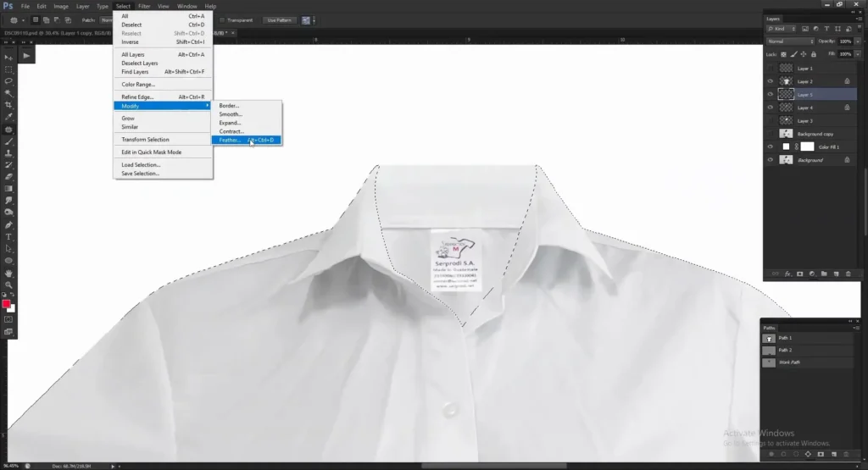
Task: Open layer style fx menu
Action: pyautogui.click(x=787, y=274)
